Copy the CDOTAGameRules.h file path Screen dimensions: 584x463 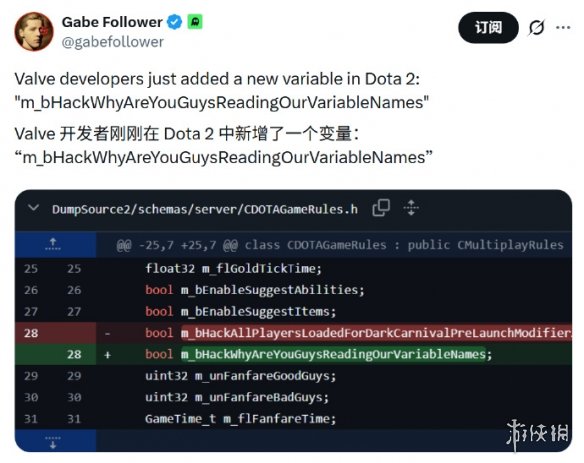381,208
